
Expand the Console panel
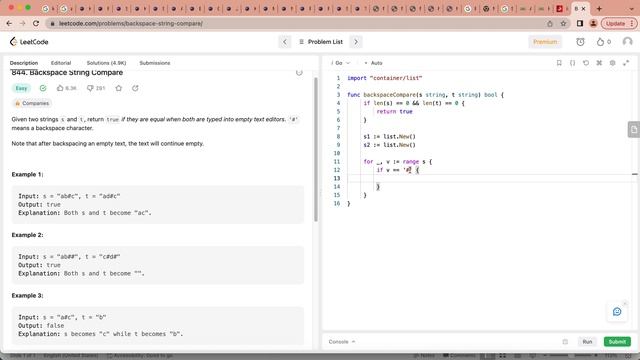click(x=342, y=342)
